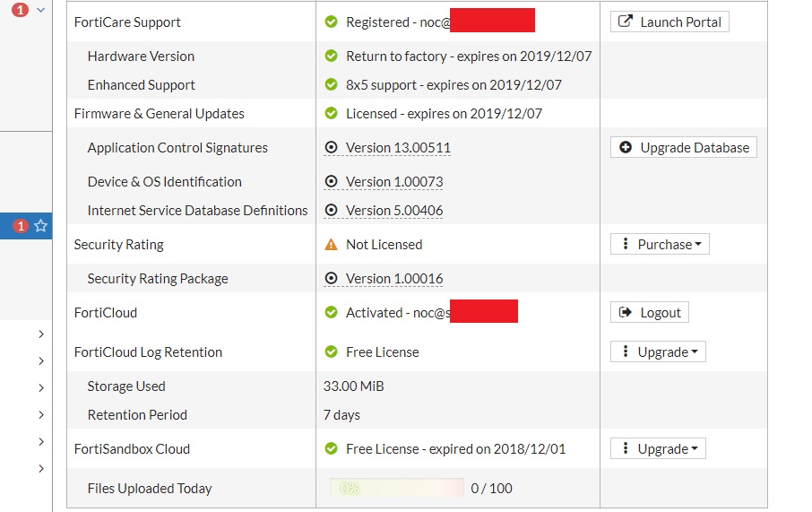The image size is (812, 512).
Task: Open the Security Rating Purchase dropdown
Action: pos(660,244)
